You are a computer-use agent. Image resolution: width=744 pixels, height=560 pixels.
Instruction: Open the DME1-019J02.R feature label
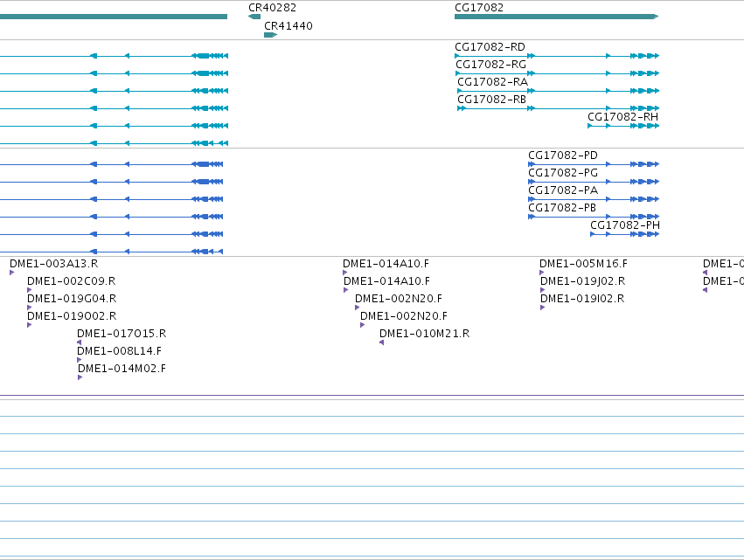[x=582, y=281]
